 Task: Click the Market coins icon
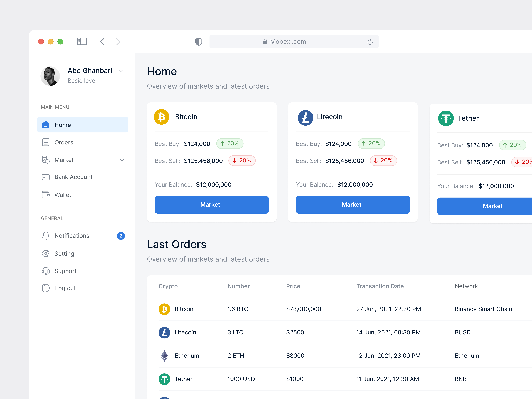click(46, 160)
